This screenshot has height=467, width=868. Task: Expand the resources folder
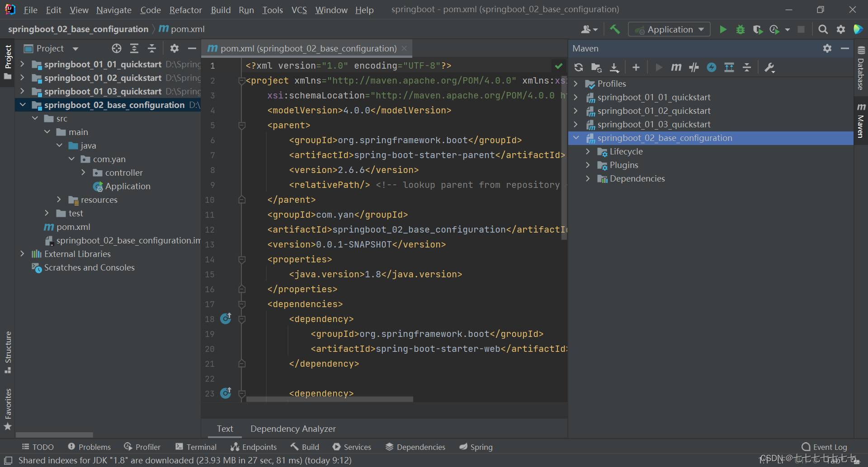tap(59, 199)
